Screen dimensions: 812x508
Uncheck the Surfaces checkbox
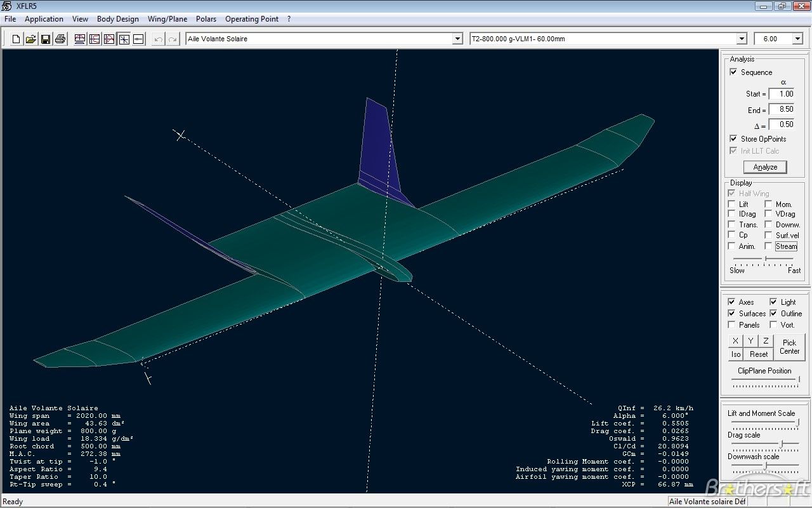[731, 314]
